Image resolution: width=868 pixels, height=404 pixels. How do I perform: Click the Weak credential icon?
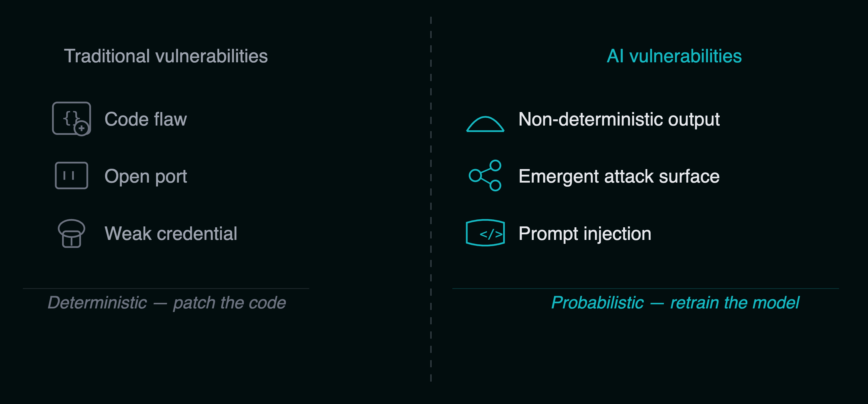click(x=71, y=233)
